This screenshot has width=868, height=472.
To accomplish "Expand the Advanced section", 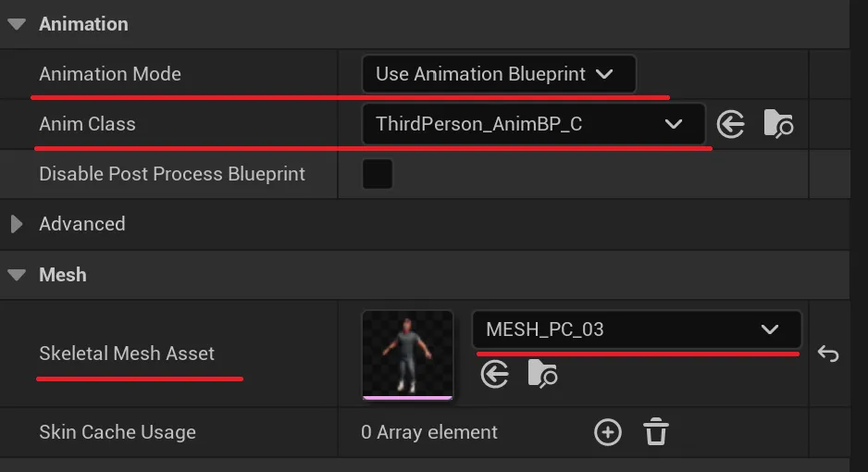I will 17,224.
